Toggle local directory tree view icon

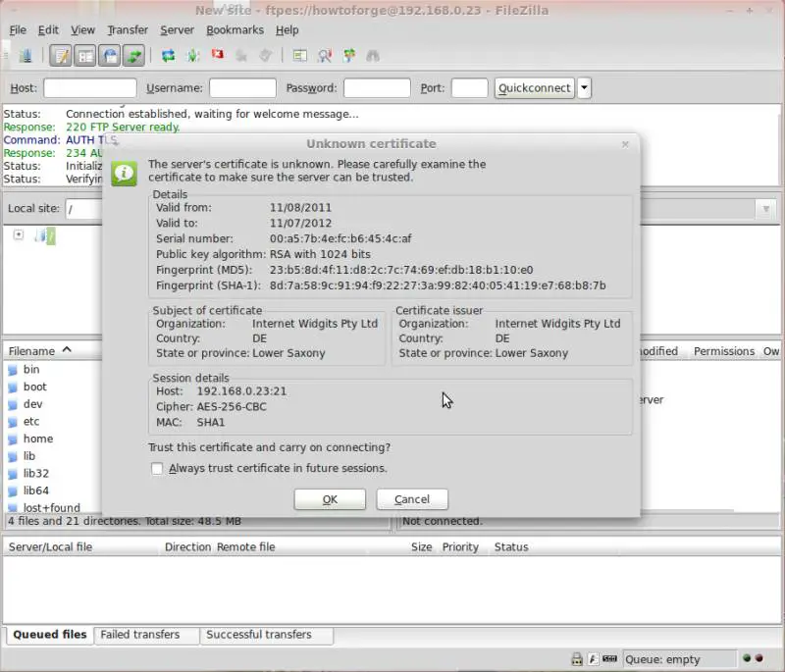click(x=85, y=56)
